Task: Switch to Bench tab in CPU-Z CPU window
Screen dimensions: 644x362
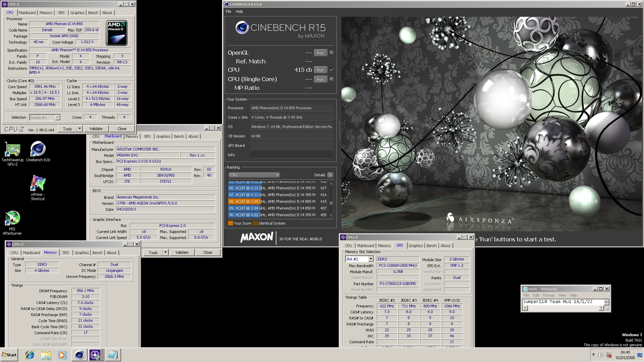Action: (x=93, y=13)
